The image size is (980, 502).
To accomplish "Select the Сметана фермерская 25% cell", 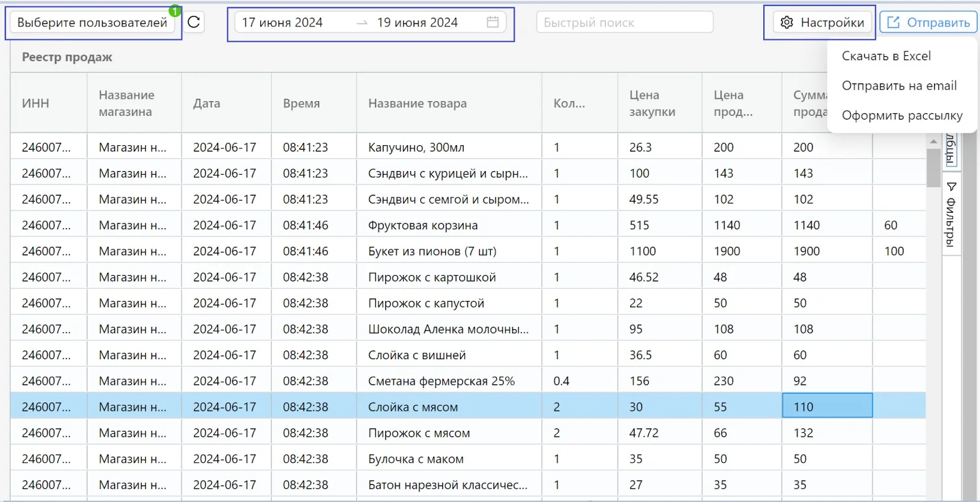I will (449, 381).
